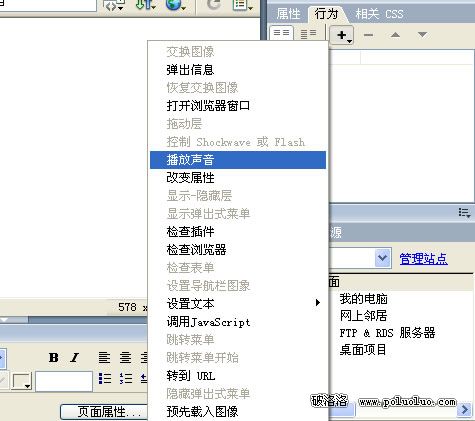Toggle Italic text formatting
The width and height of the screenshot is (475, 421).
coord(75,358)
